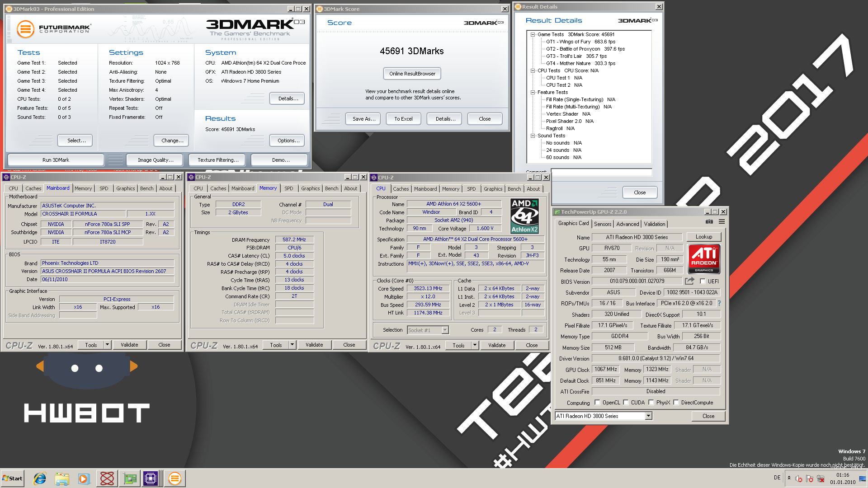The height and width of the screenshot is (488, 868).
Task: Show hidden tray icons arrow
Action: coord(789,478)
